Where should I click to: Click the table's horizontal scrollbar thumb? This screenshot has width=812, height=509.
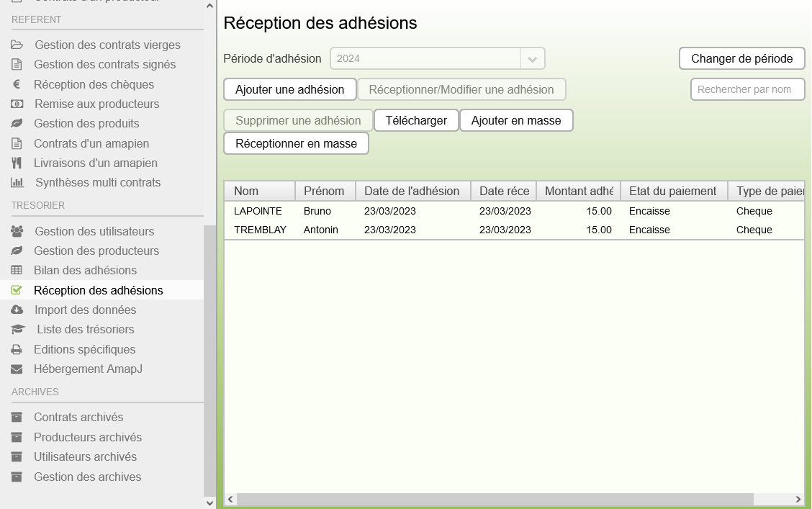495,499
